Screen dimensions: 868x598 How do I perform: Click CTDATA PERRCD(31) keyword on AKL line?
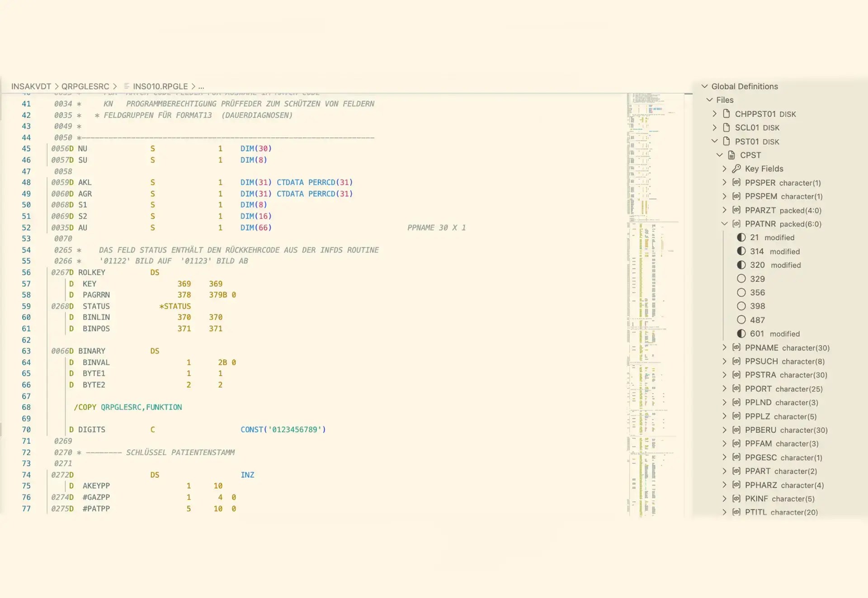[x=315, y=183]
